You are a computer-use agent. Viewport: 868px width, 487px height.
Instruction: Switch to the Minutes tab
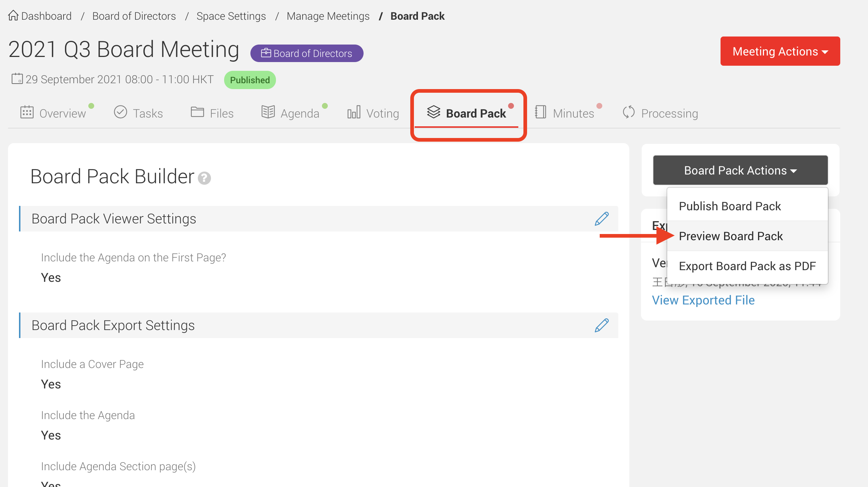(x=573, y=114)
